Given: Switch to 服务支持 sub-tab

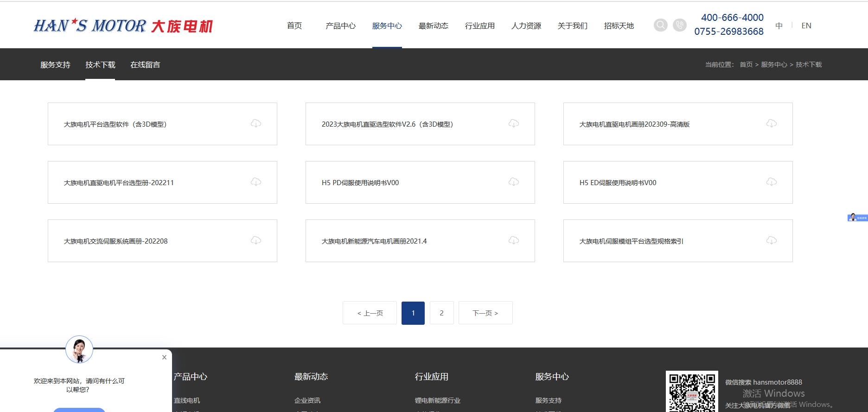Looking at the screenshot, I should coord(55,64).
